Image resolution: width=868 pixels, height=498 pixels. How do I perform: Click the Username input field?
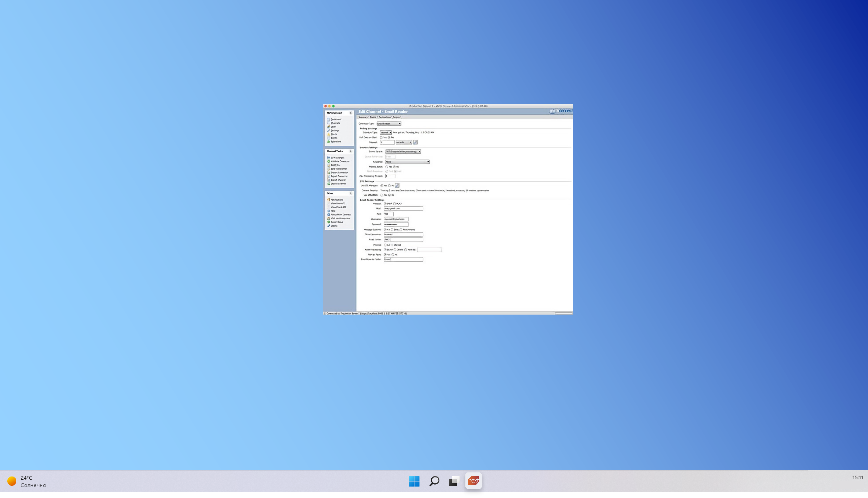(x=396, y=219)
